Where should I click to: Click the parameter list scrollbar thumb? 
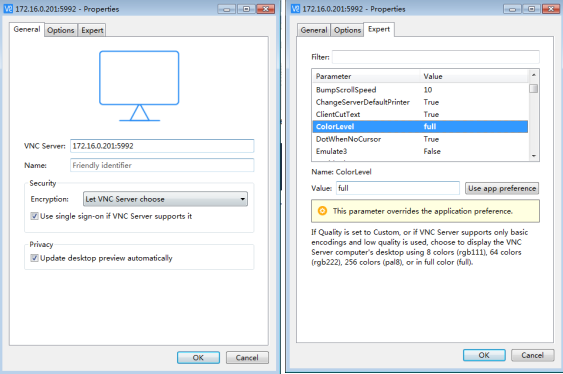point(534,88)
